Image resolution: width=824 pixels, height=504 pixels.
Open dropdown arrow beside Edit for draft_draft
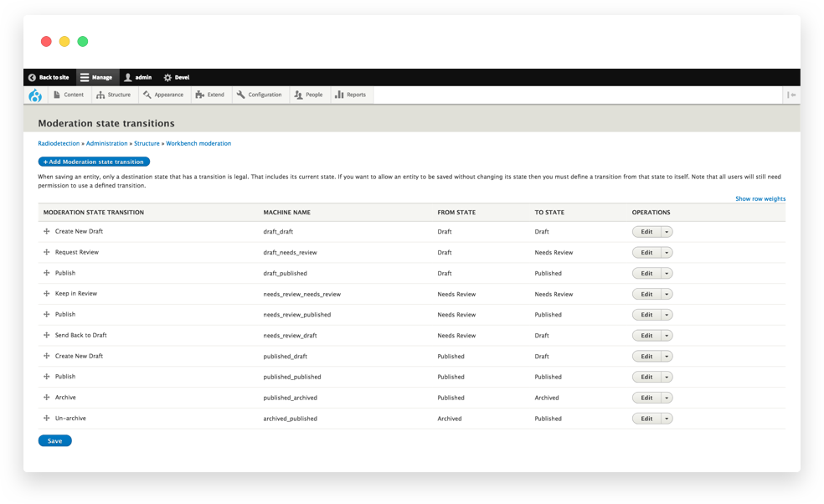coord(667,232)
